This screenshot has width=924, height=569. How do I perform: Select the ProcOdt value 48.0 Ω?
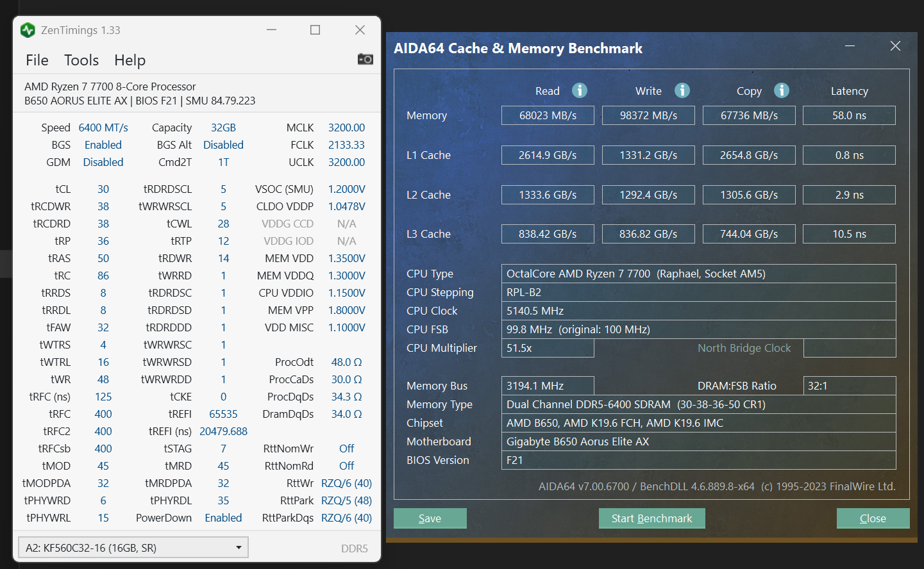346,362
